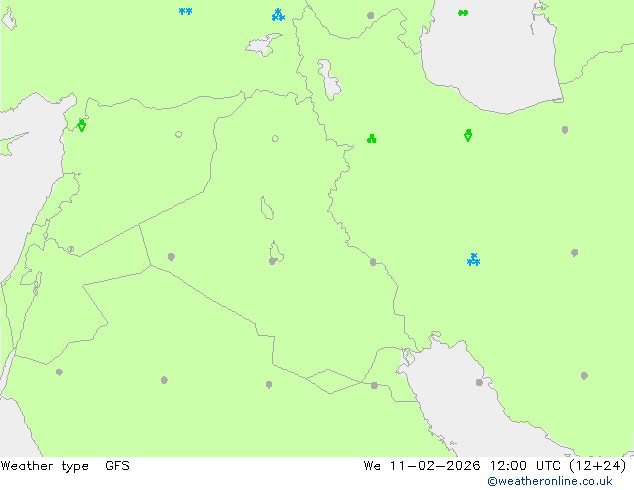Click the green double-dot rain symbol over the Caspian Sea

click(x=463, y=13)
